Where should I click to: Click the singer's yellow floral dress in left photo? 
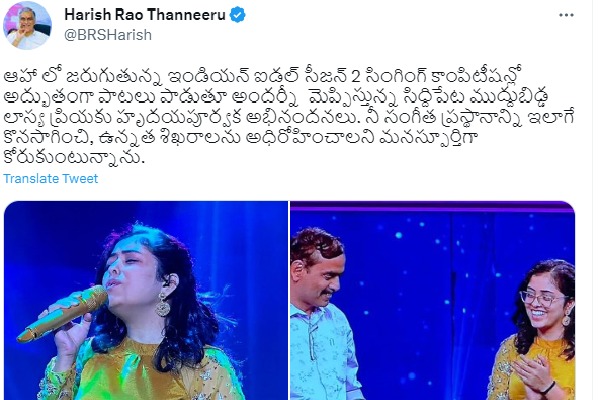pyautogui.click(x=142, y=373)
